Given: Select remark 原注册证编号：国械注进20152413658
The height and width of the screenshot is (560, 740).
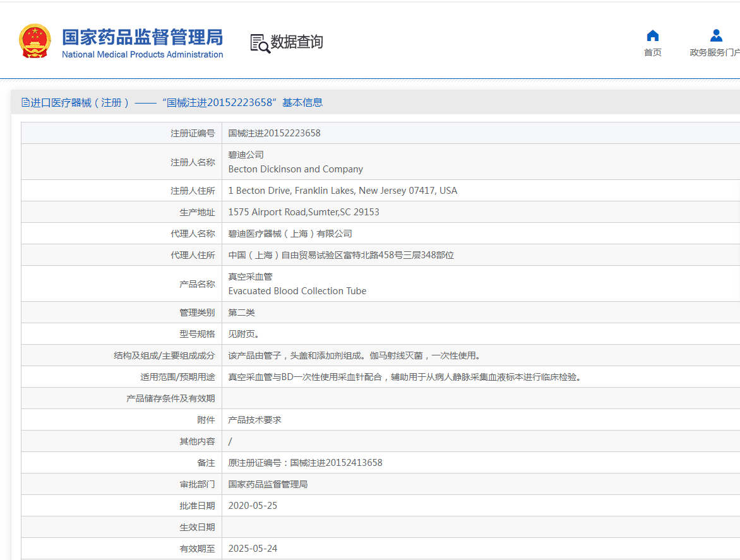Looking at the screenshot, I should (x=306, y=463).
